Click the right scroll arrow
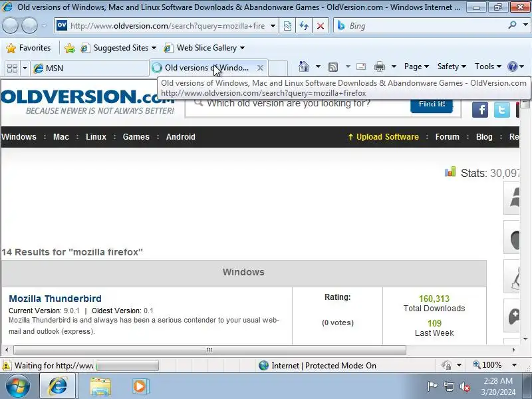Screen dimensions: 532x399 (x=513, y=350)
